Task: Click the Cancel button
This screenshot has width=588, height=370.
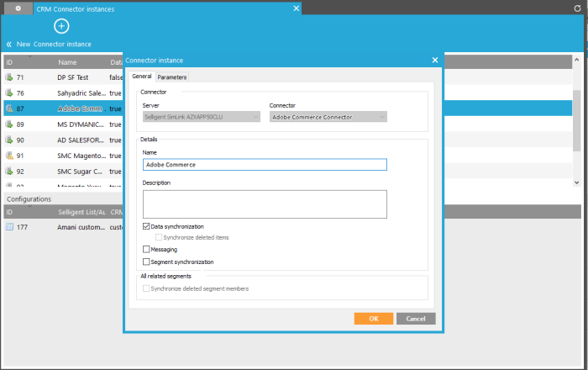Action: click(x=416, y=319)
